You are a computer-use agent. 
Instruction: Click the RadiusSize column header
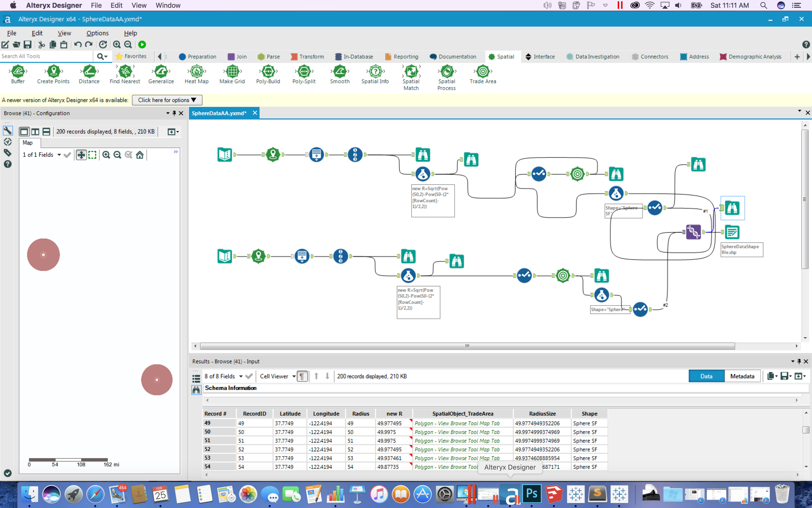542,414
